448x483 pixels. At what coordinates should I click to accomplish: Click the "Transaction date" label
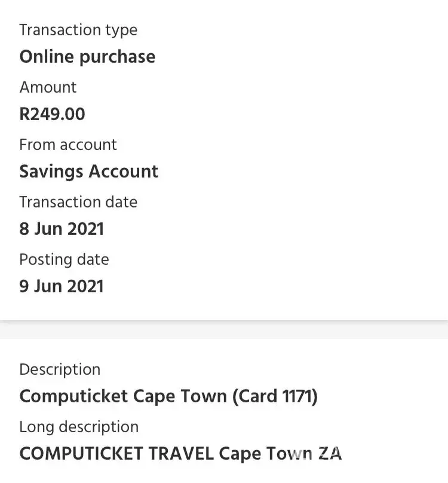[78, 202]
